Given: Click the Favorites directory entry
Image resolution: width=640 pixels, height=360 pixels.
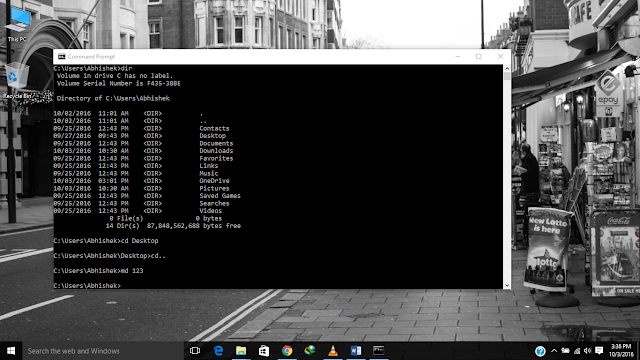Looking at the screenshot, I should point(216,158).
